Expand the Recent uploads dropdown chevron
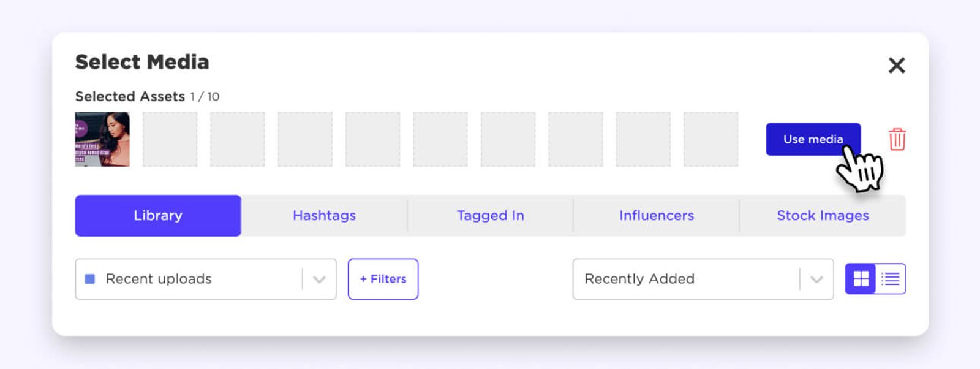The image size is (980, 369). (x=319, y=280)
